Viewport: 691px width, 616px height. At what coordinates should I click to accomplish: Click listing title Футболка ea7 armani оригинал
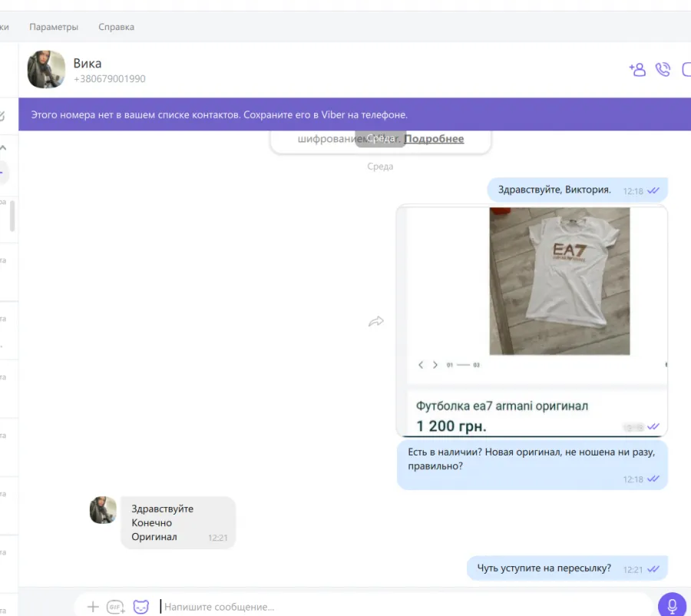click(x=502, y=406)
